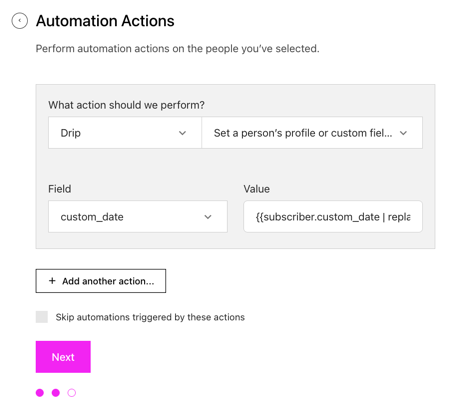Enable Skip automations triggered by these actions
This screenshot has height=412, width=459.
pos(42,317)
